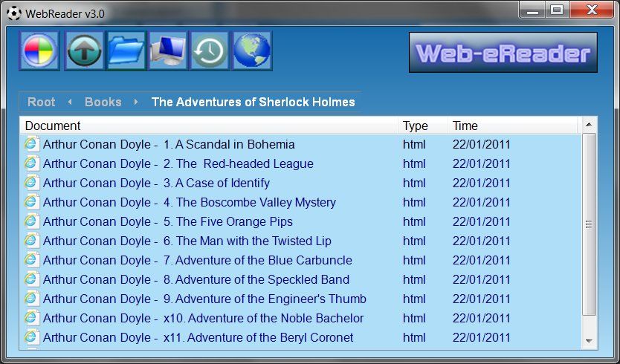Click the green up-arrow icon
This screenshot has width=620, height=364.
point(84,51)
